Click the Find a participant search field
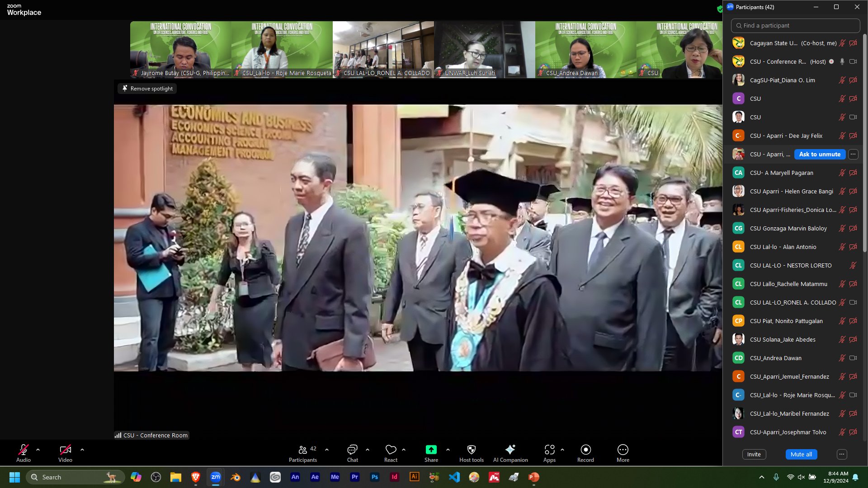This screenshot has width=868, height=488. [x=796, y=26]
